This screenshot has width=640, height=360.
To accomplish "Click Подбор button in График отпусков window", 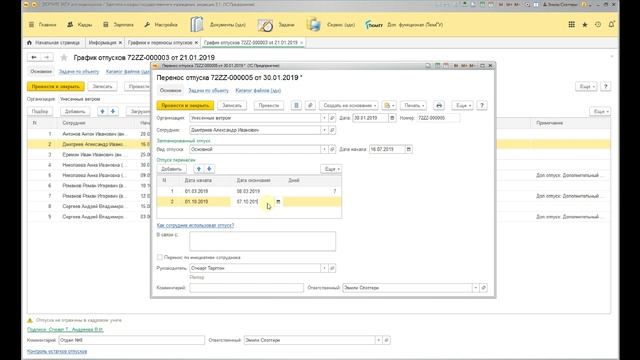I will (x=40, y=111).
